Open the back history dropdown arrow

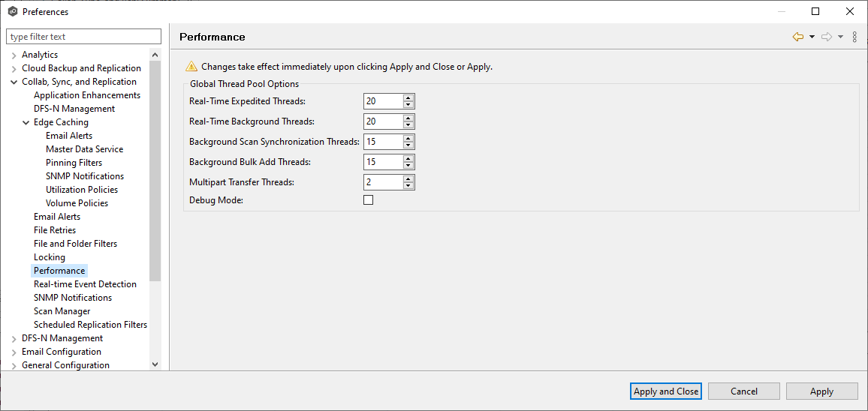click(x=812, y=37)
